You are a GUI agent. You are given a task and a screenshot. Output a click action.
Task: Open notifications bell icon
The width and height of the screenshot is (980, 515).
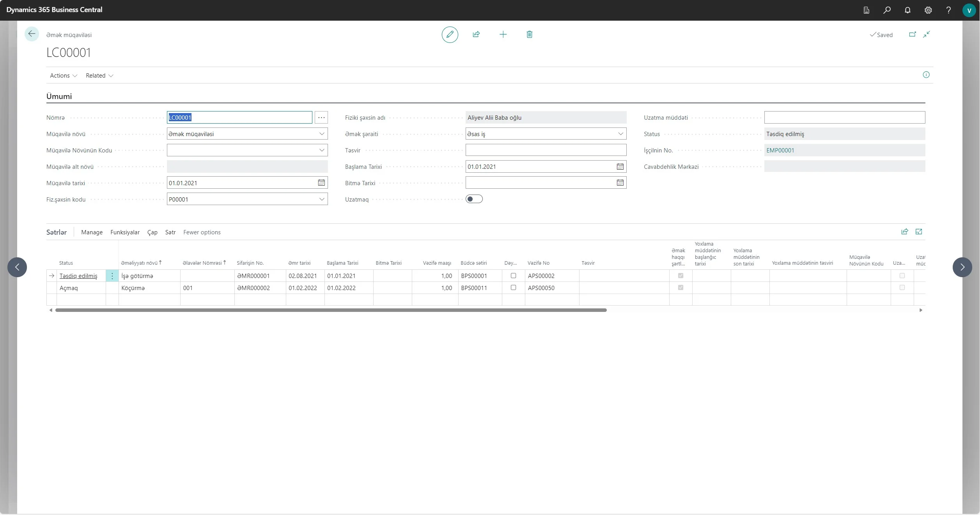pos(907,10)
